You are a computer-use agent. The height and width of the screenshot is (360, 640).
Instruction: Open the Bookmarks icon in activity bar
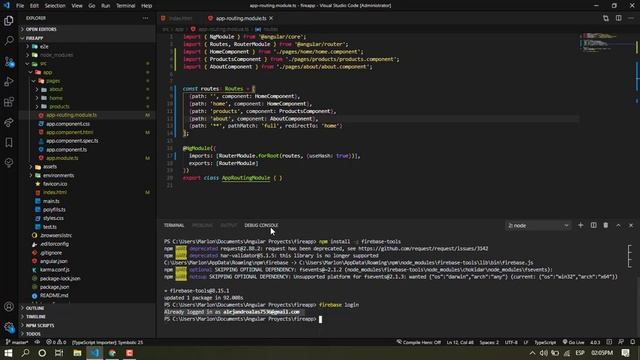point(9,142)
